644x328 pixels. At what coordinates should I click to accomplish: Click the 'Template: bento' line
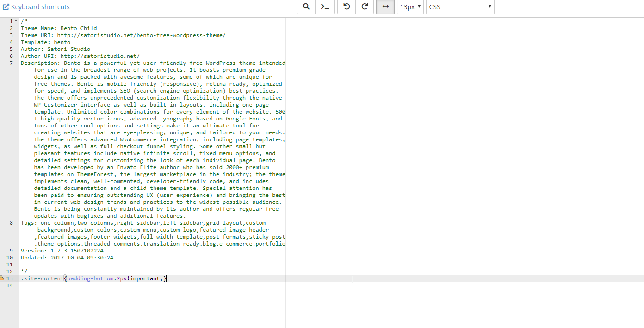(46, 42)
